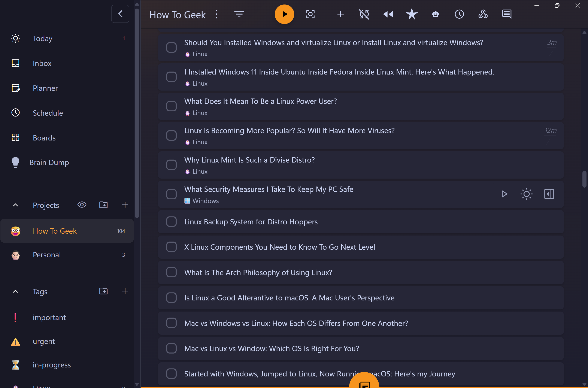The height and width of the screenshot is (388, 588).
Task: Add the Security Measures task to today with the sun icon
Action: [527, 194]
